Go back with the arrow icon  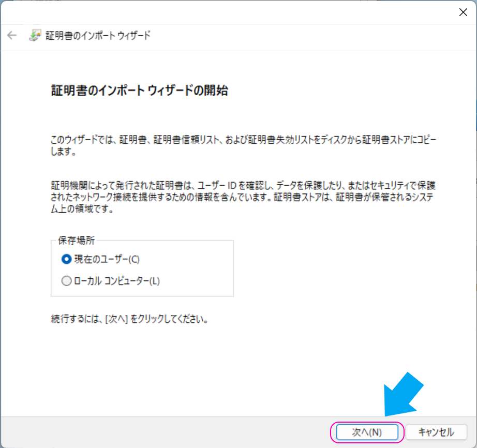pyautogui.click(x=12, y=35)
